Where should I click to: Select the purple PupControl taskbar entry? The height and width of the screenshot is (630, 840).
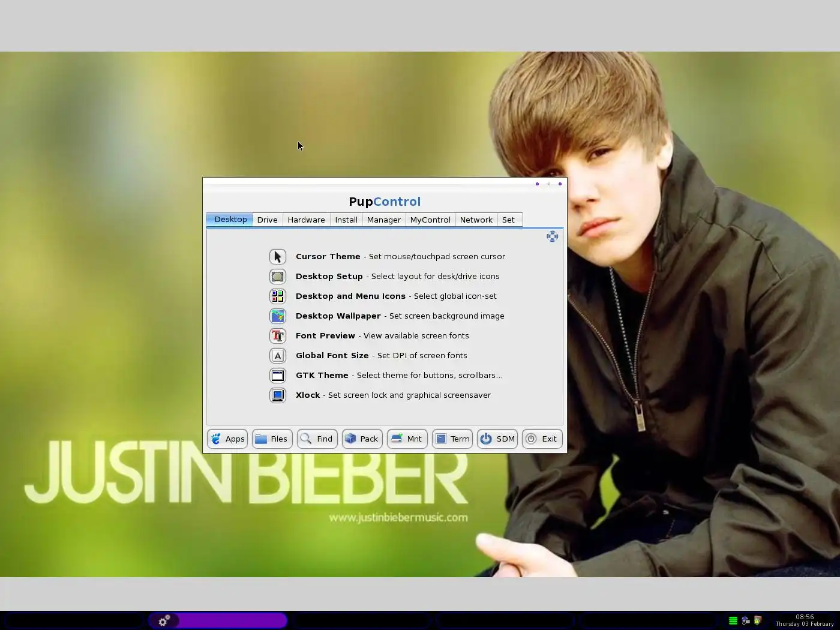[218, 620]
